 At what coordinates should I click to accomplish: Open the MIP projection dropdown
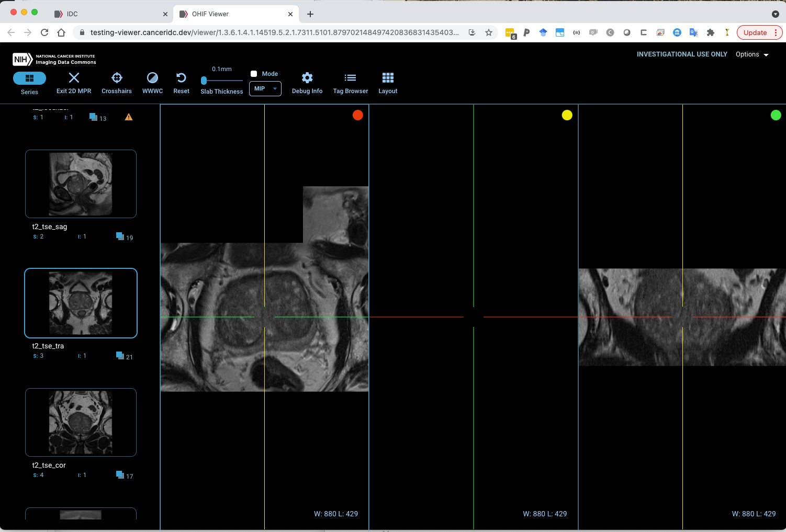click(265, 88)
